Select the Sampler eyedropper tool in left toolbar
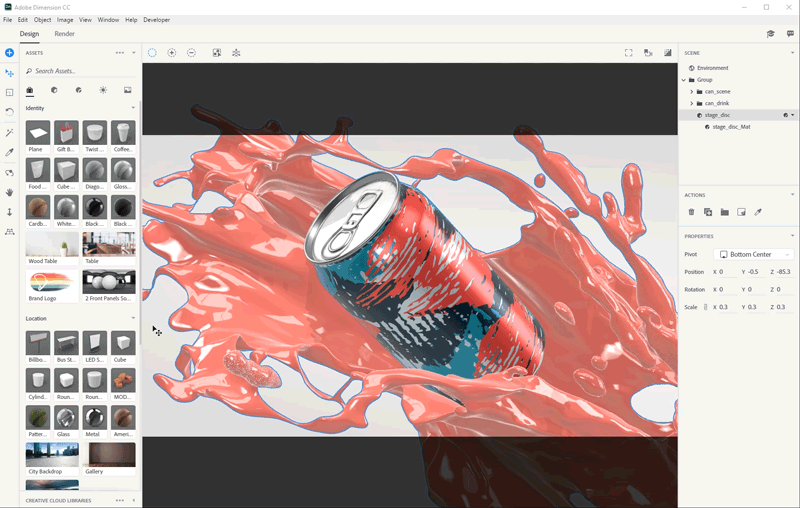Screen dimensions: 800x508 (x=9, y=152)
